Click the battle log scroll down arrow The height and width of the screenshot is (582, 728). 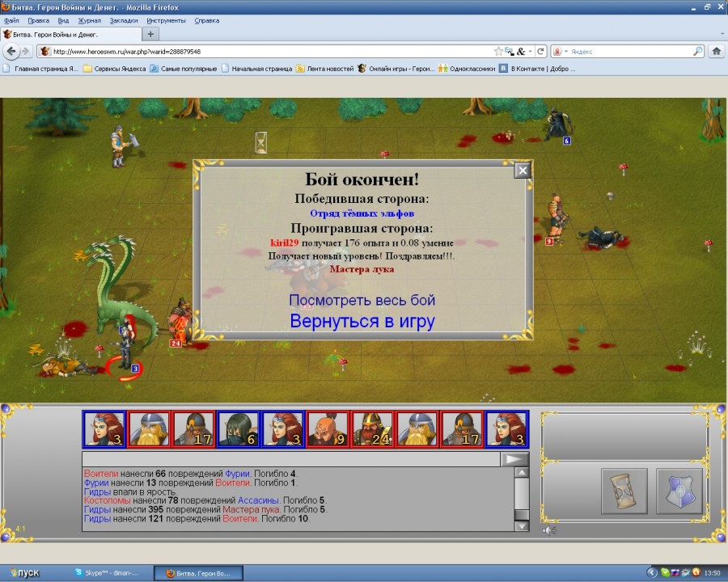tap(522, 526)
